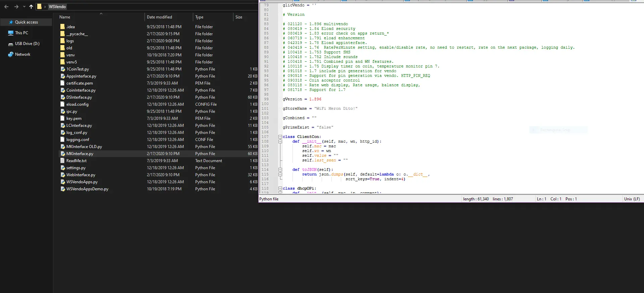Image resolution: width=644 pixels, height=293 pixels.
Task: Collapse return statement fold at line 115
Action: click(x=280, y=174)
